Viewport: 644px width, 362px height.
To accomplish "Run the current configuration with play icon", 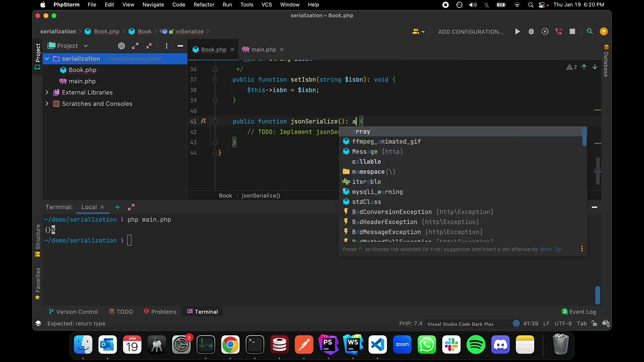I will (x=517, y=32).
